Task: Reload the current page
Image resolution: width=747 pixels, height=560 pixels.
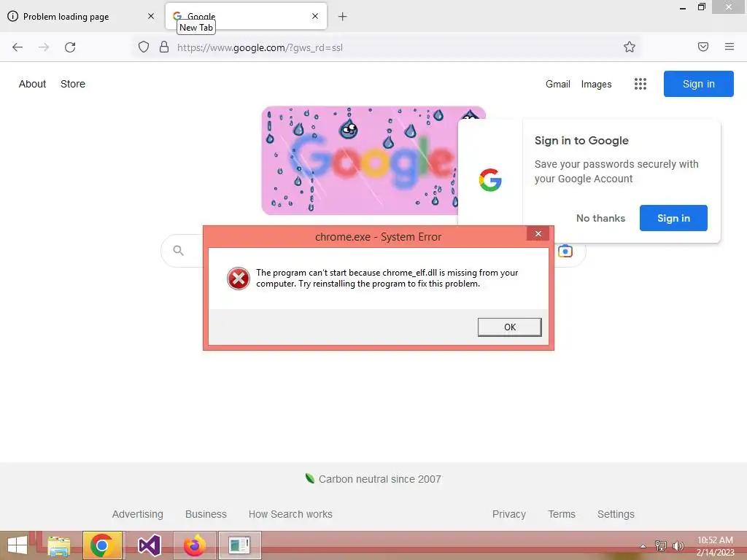Action: 70,47
